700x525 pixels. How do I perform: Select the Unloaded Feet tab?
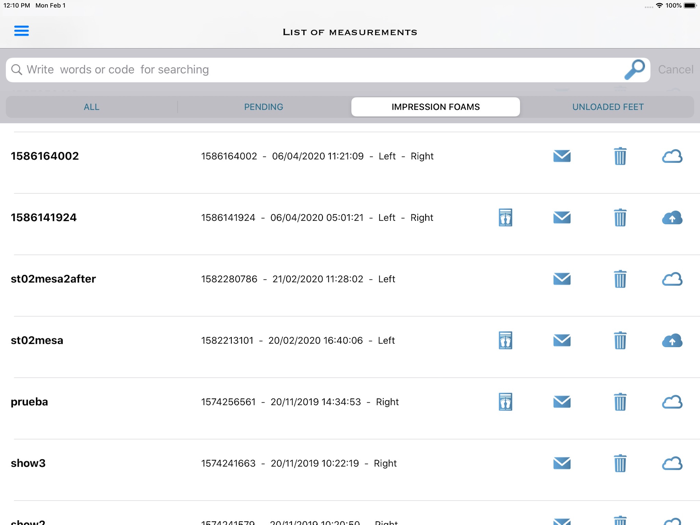coord(607,107)
